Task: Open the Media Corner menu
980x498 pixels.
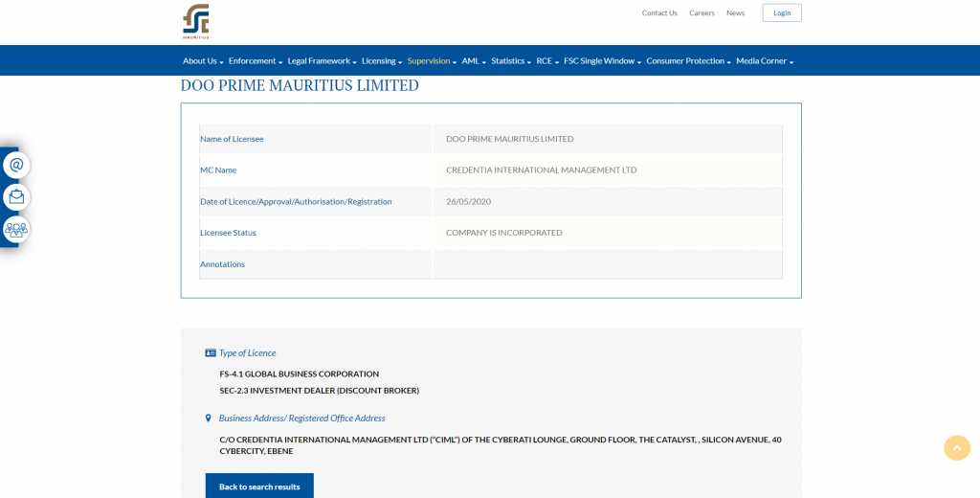Action: click(764, 61)
